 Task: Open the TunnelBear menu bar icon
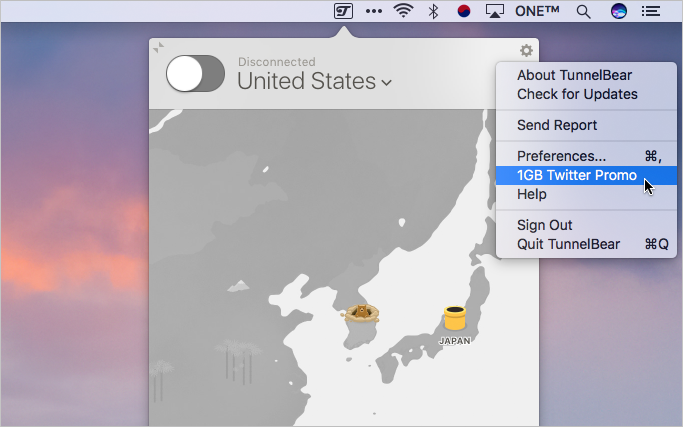tap(343, 11)
